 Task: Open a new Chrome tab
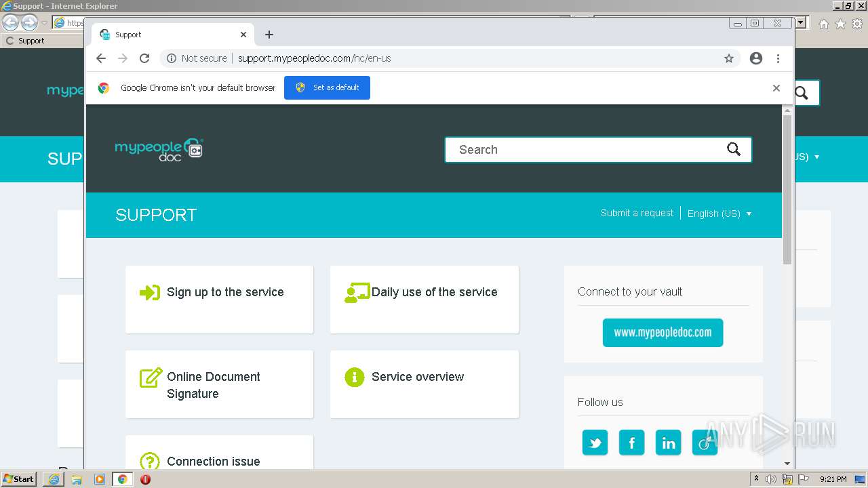click(x=269, y=35)
